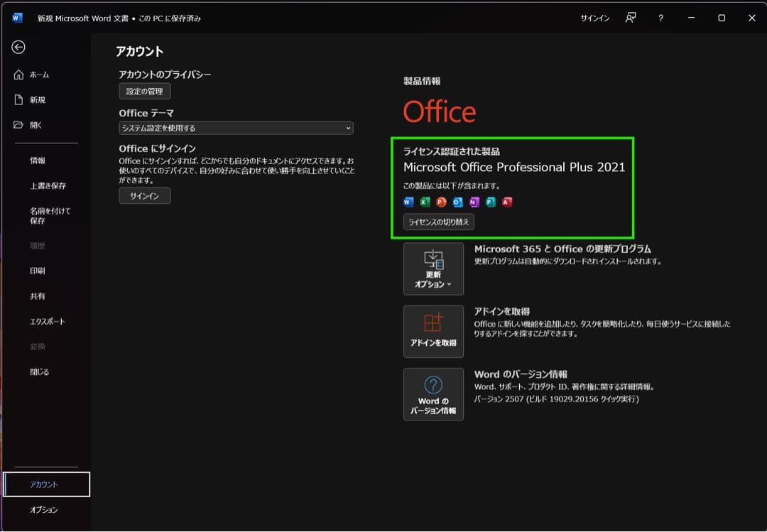The image size is (767, 532).
Task: Click the Update Options (更新オプション) icon button
Action: click(433, 268)
